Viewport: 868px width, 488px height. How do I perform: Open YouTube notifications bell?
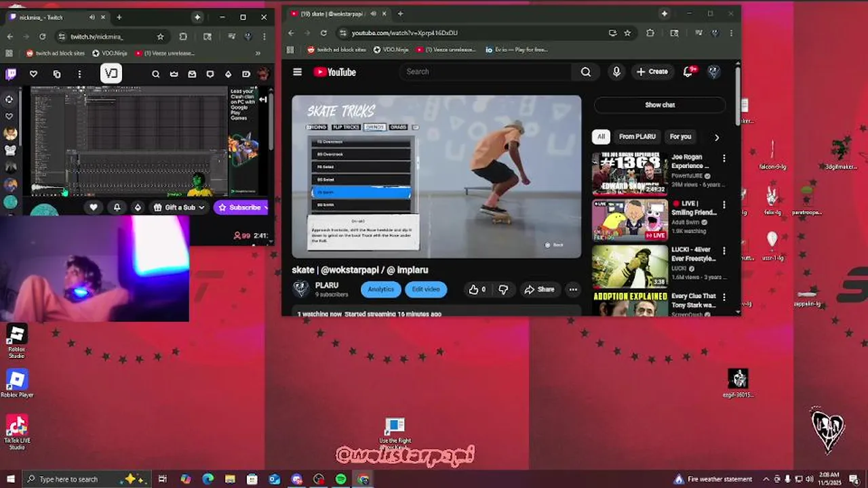tap(688, 72)
